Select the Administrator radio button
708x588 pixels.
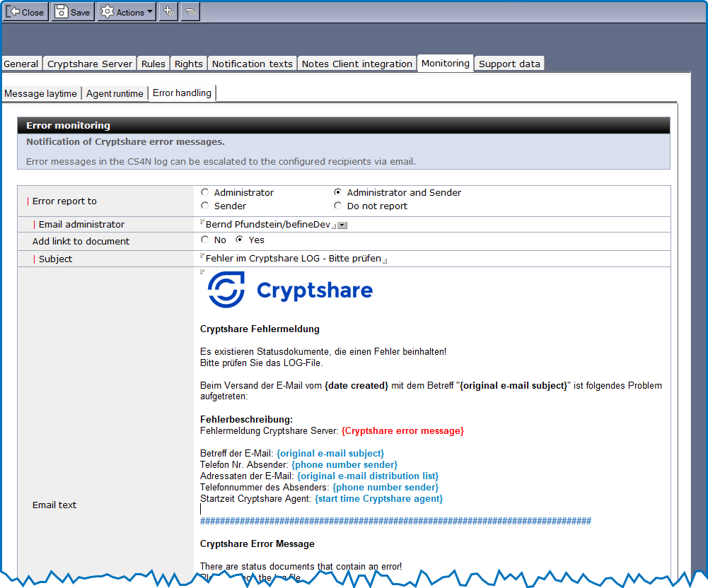tap(205, 192)
